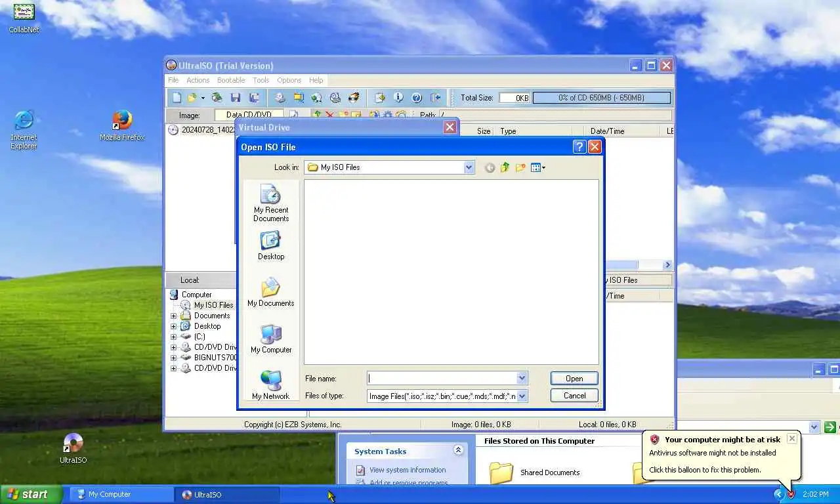Open the File menu in UltraISO

173,80
